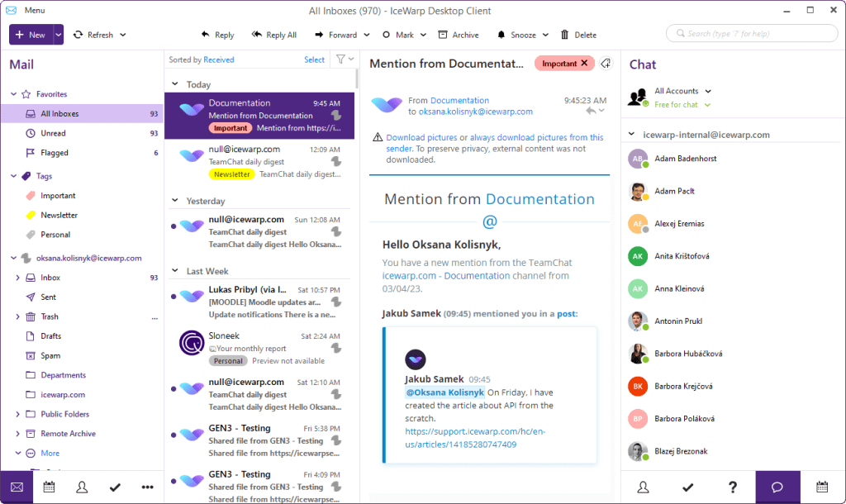
Task: Expand the Snooze dropdown arrow
Action: tap(545, 35)
